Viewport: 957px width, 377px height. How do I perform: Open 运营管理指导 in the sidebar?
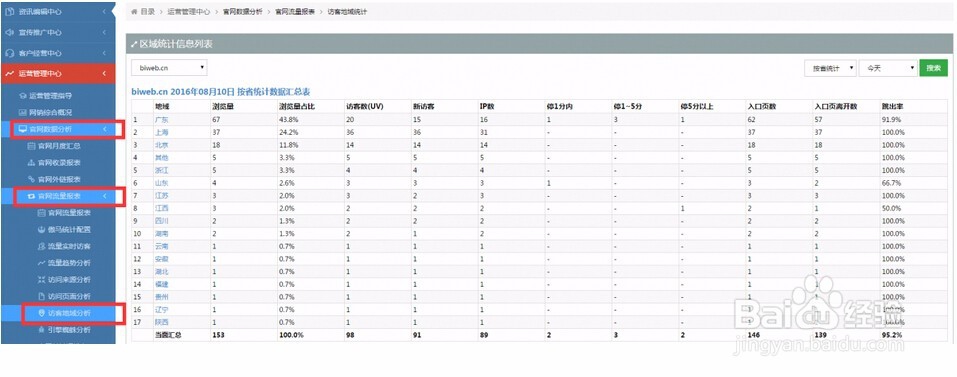point(50,96)
